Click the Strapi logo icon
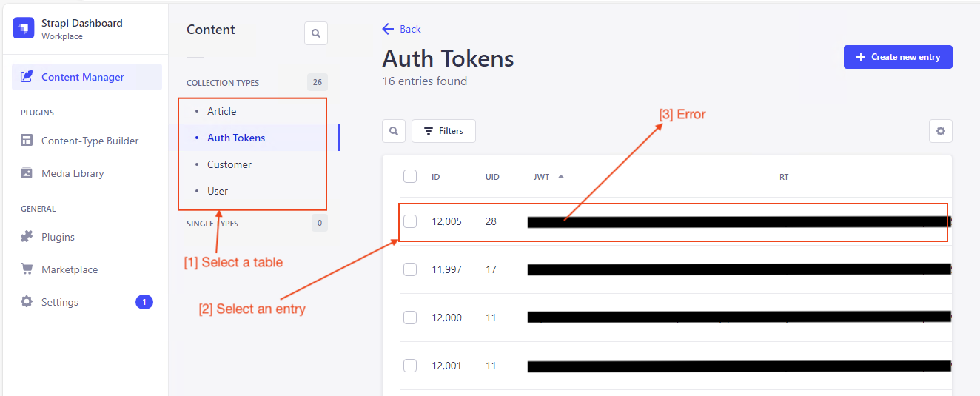 tap(24, 28)
